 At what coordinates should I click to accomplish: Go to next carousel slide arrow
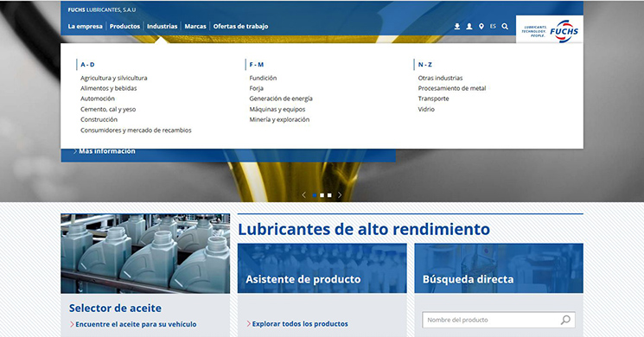340,195
